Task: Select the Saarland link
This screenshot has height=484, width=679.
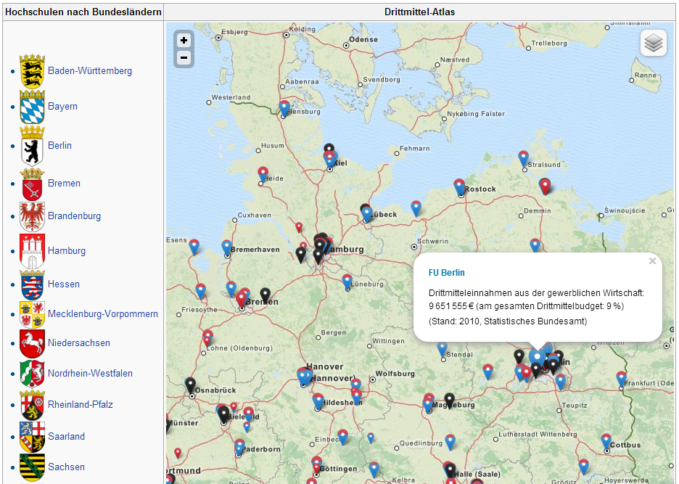Action: coord(66,437)
